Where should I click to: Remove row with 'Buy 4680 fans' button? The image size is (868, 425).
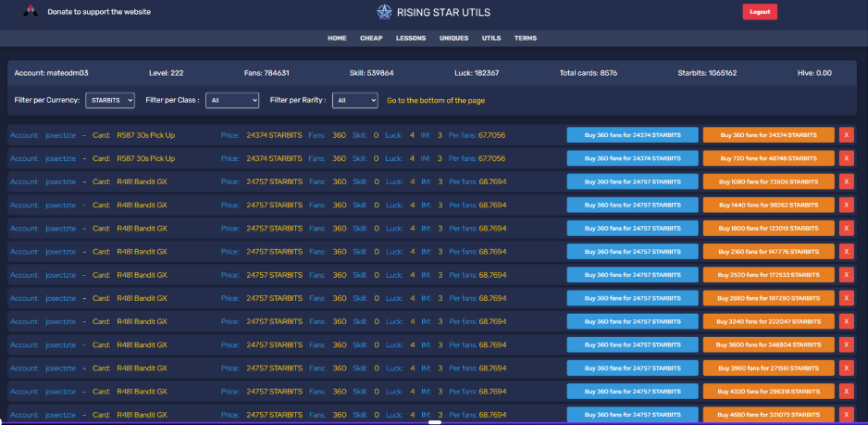tap(847, 415)
